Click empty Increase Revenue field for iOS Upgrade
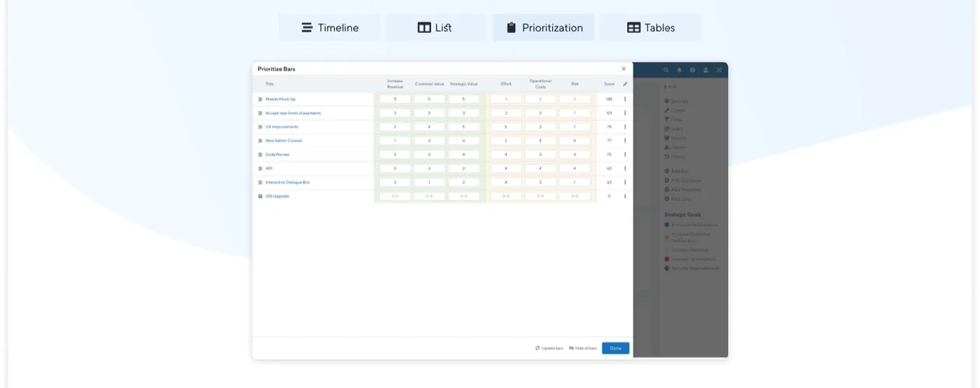Image resolution: width=980 pixels, height=388 pixels. pyautogui.click(x=395, y=196)
